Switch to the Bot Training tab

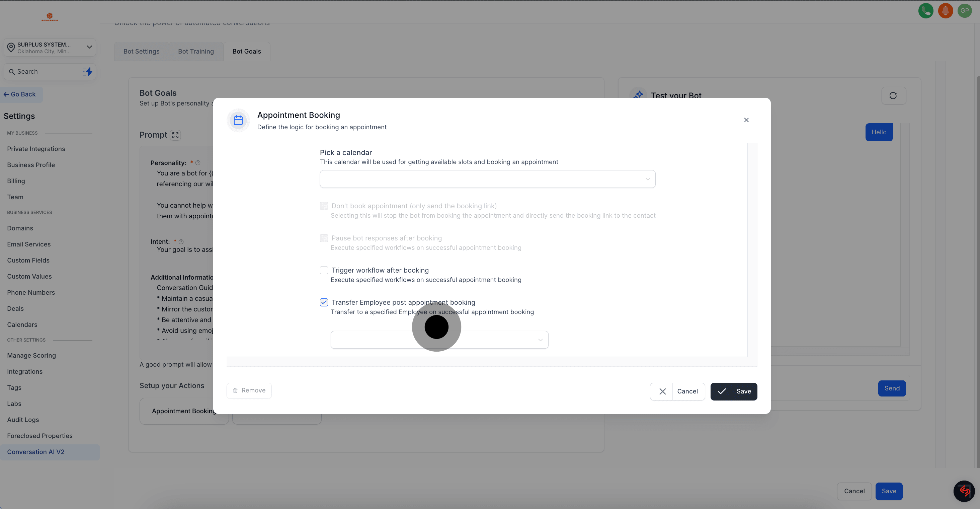tap(195, 51)
